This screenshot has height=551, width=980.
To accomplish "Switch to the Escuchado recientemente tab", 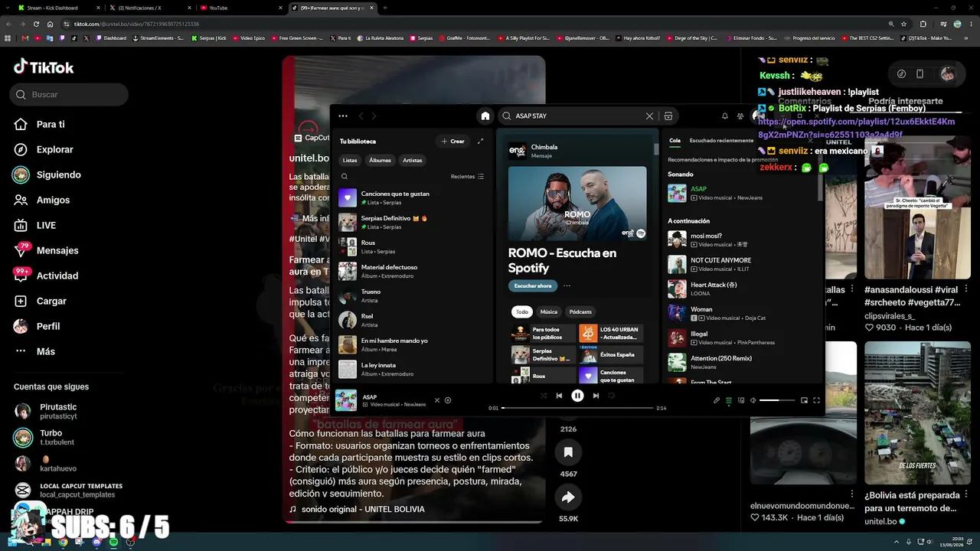I will point(721,141).
